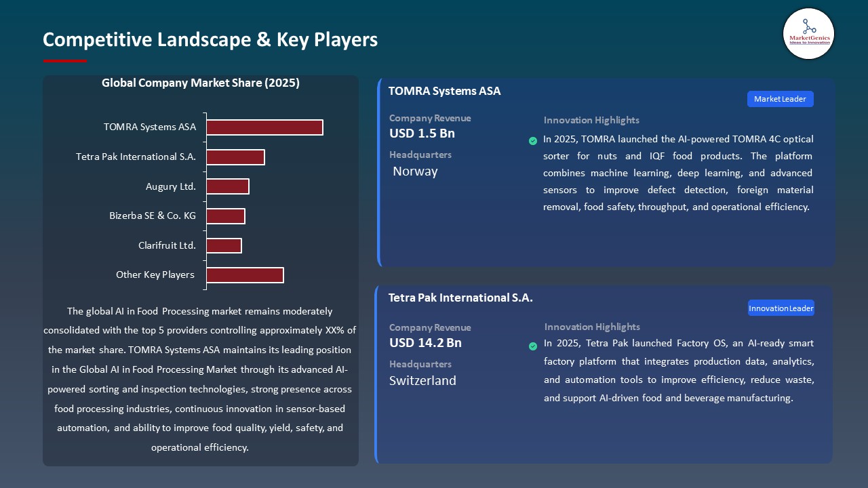Select the Bizerba SE & Co. KG bar
The height and width of the screenshot is (488, 868).
pos(226,216)
